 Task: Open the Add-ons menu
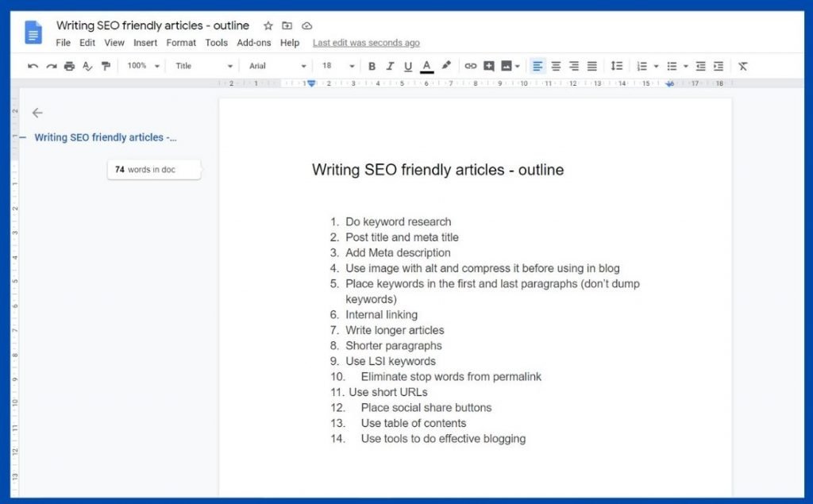(253, 43)
